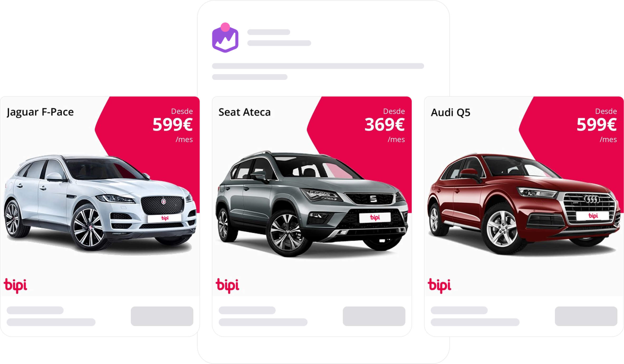Select the gray Seat Ateca car image

pyautogui.click(x=312, y=204)
